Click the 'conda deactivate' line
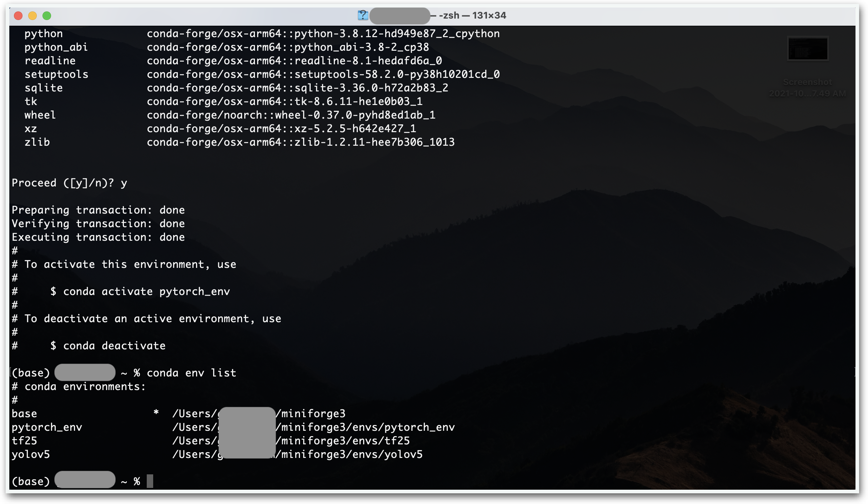 coord(114,346)
